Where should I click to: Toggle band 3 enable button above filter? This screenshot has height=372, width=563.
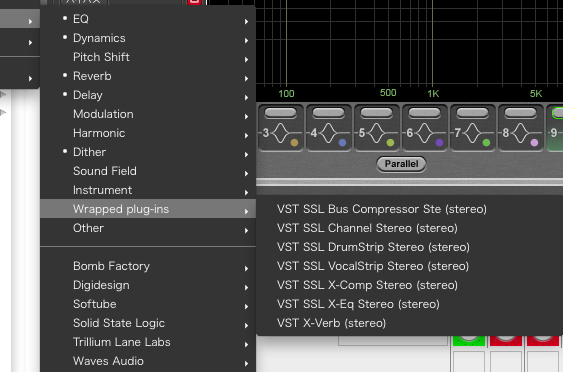[x=280, y=113]
